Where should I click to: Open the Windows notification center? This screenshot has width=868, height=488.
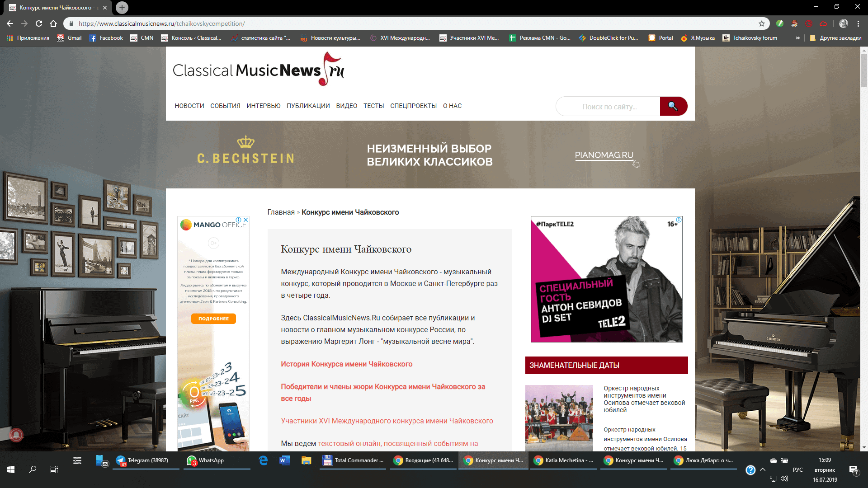854,470
